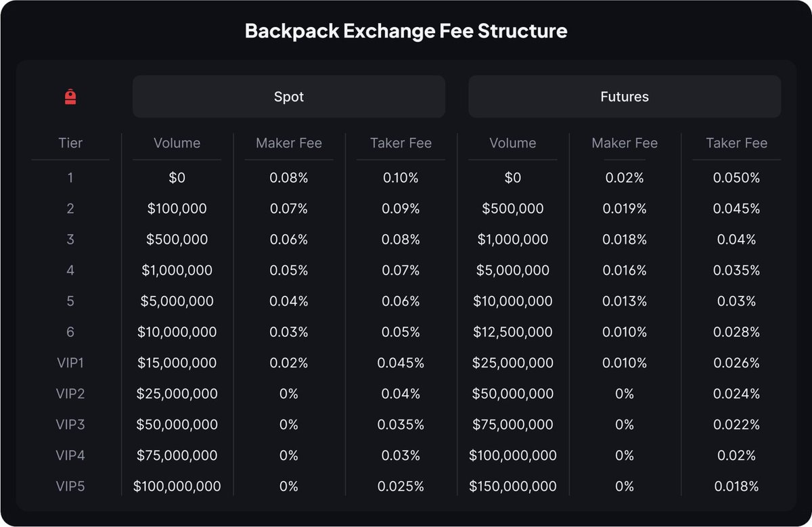812x527 pixels.
Task: Click the VIP5 tier row label
Action: 70,486
